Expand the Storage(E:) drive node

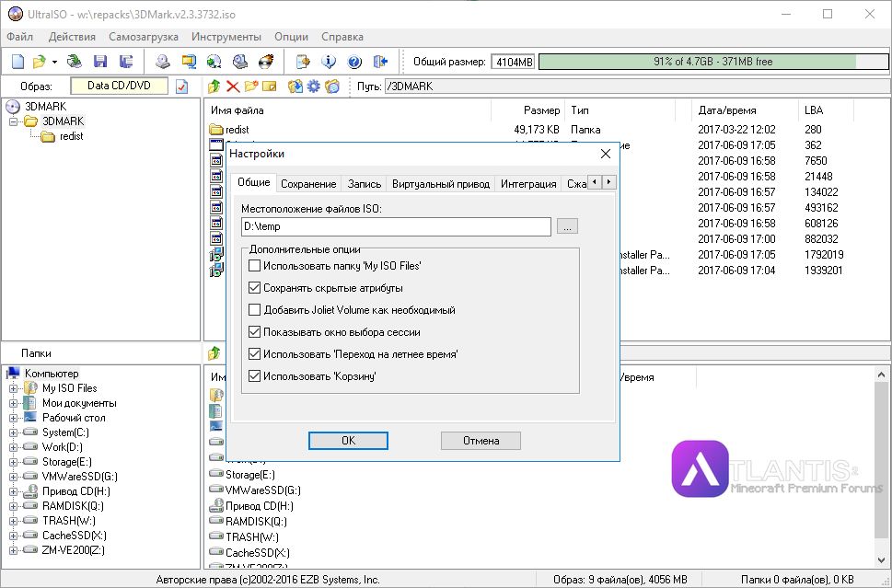[13, 462]
